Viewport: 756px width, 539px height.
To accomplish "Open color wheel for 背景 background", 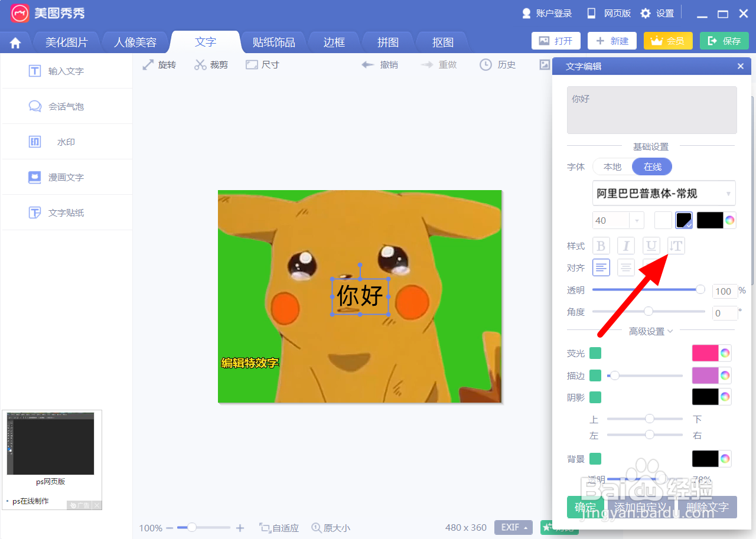I will pos(725,458).
